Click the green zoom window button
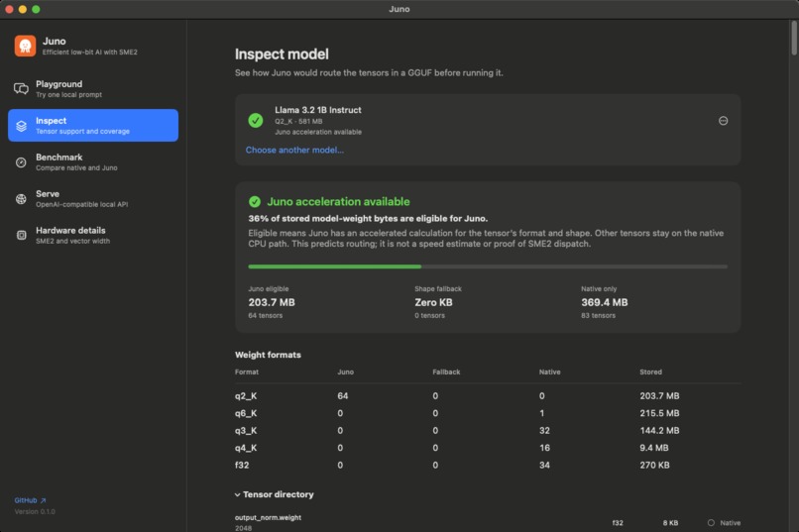 pos(36,9)
